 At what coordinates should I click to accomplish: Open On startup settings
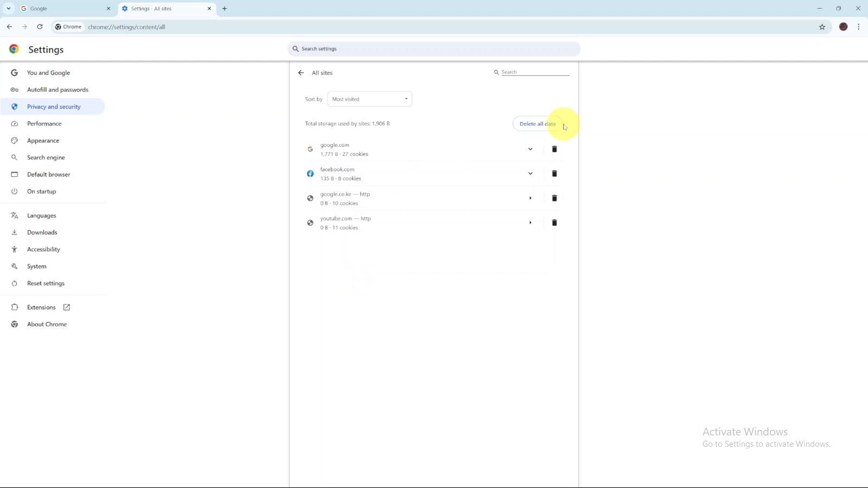pyautogui.click(x=53, y=191)
